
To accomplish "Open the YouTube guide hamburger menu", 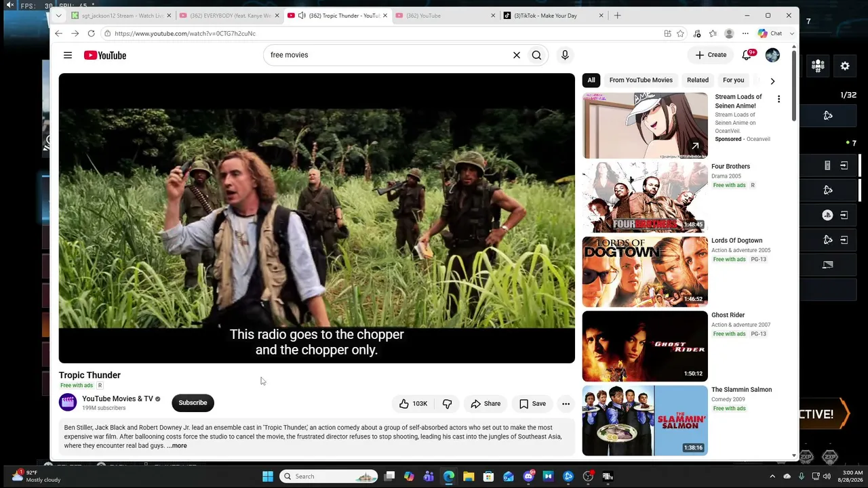I will pyautogui.click(x=68, y=55).
